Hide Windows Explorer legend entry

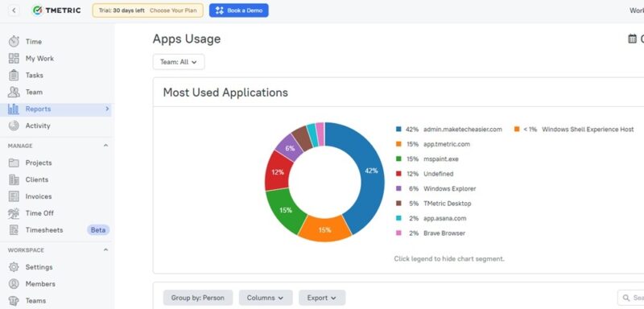pos(436,189)
